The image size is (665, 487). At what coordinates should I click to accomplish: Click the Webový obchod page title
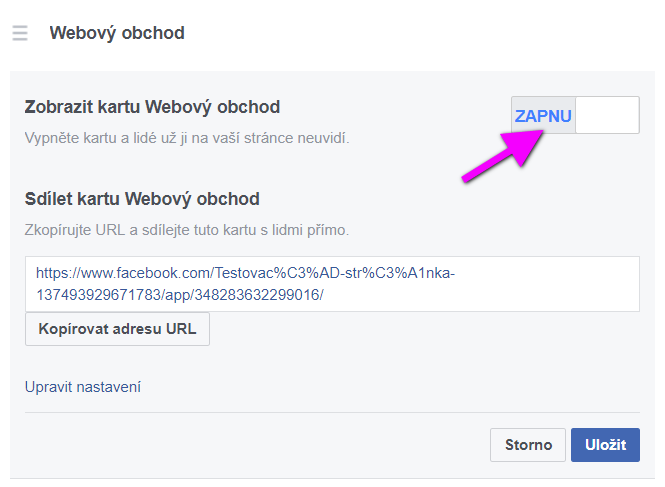[x=117, y=33]
